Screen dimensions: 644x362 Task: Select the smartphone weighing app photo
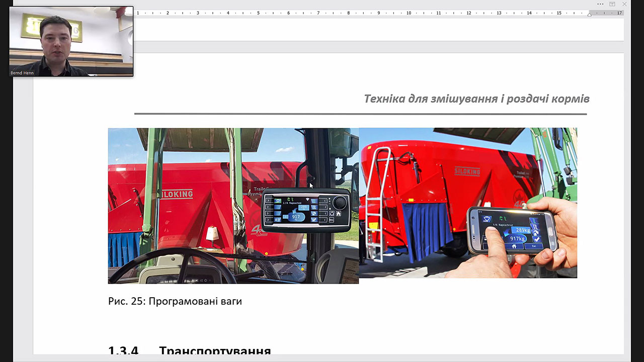pos(468,203)
